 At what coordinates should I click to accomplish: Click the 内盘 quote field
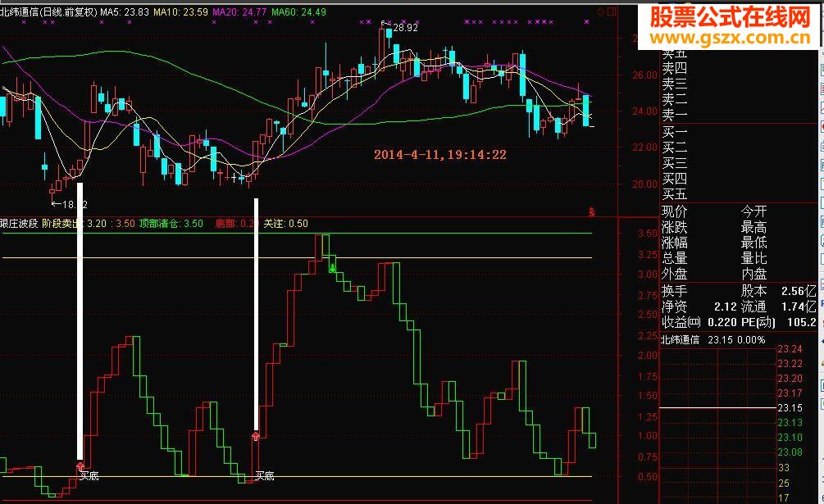pyautogui.click(x=754, y=274)
